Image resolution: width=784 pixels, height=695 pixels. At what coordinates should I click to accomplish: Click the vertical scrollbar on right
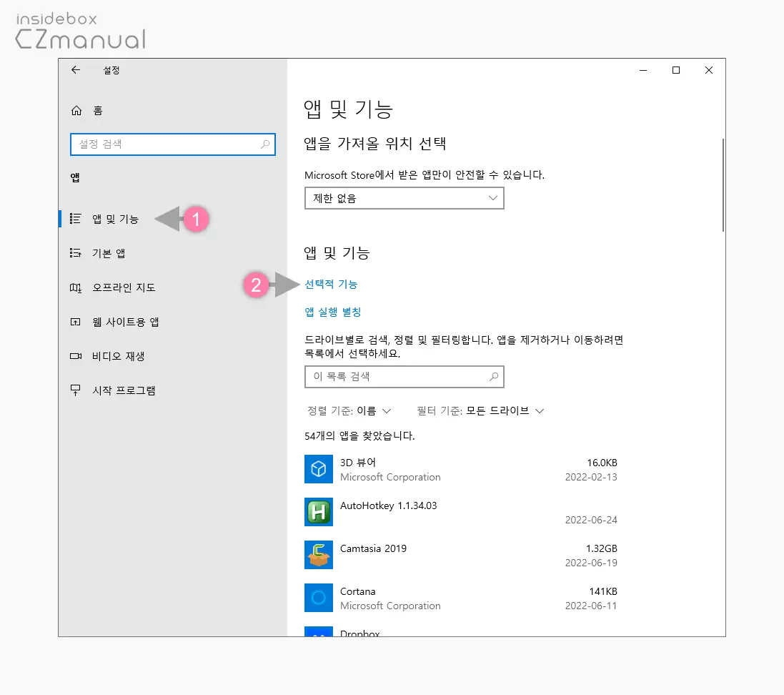723,185
